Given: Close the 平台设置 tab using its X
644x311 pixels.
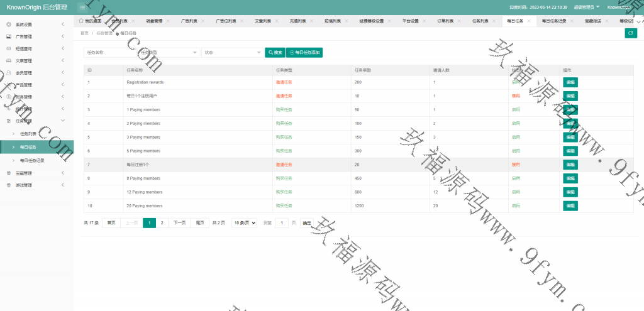Looking at the screenshot, I should click(x=423, y=21).
